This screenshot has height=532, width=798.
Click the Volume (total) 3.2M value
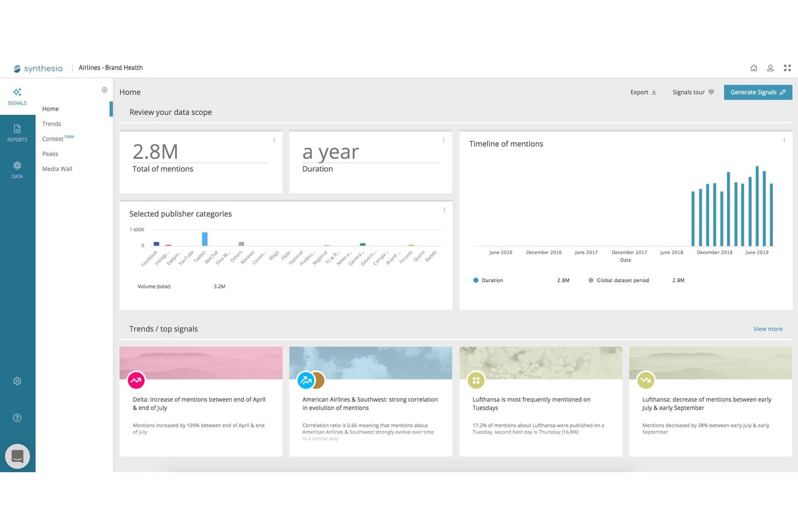click(219, 287)
